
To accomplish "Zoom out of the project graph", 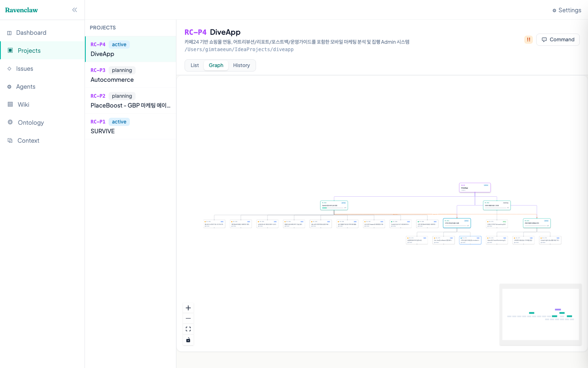I will tap(188, 318).
